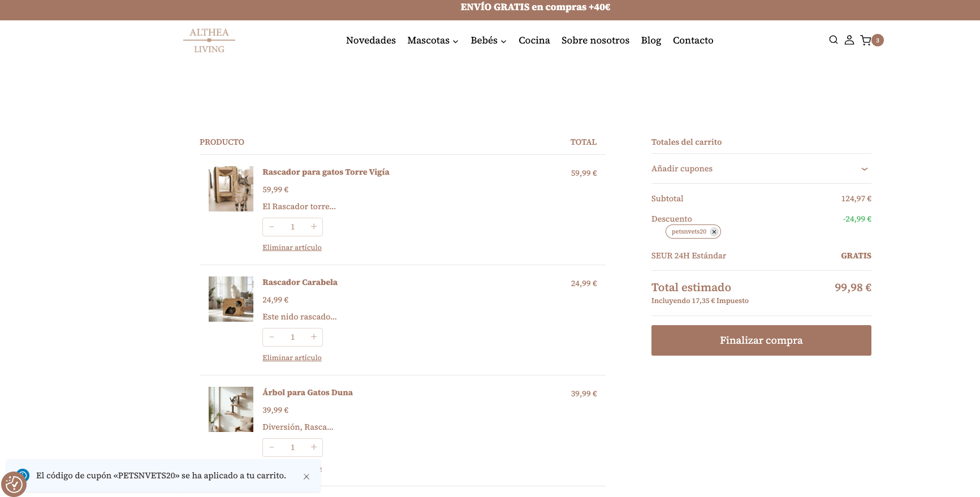Open cookie preferences icon
The height and width of the screenshot is (497, 980).
(x=14, y=484)
